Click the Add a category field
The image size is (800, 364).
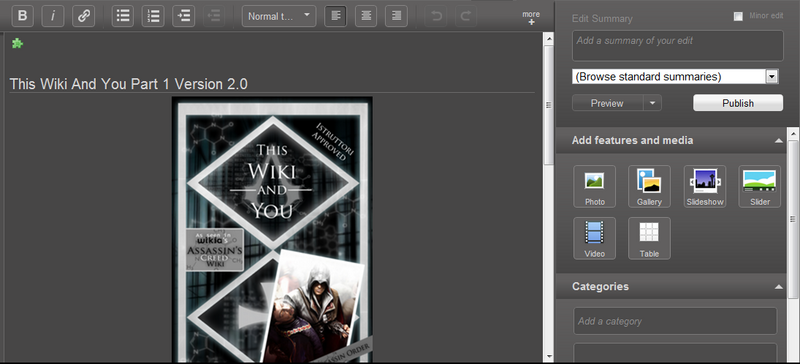tap(675, 321)
